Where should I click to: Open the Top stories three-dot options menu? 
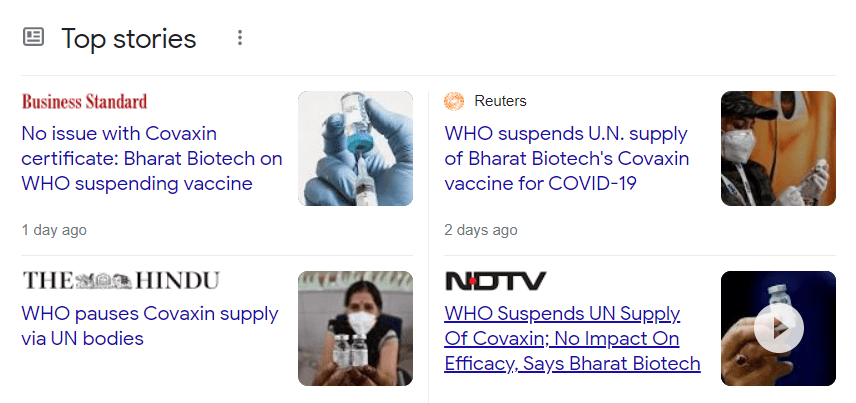240,38
